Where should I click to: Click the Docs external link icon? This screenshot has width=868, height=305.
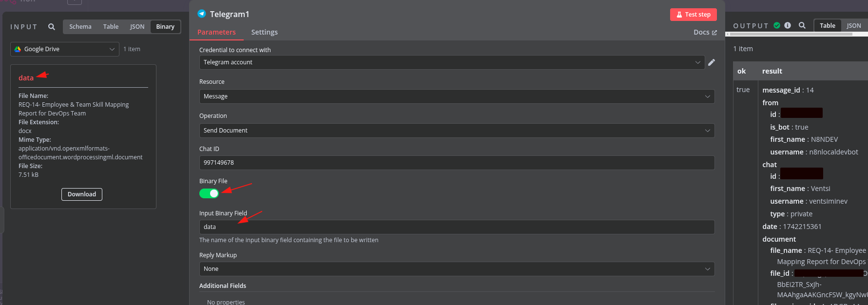pos(714,33)
